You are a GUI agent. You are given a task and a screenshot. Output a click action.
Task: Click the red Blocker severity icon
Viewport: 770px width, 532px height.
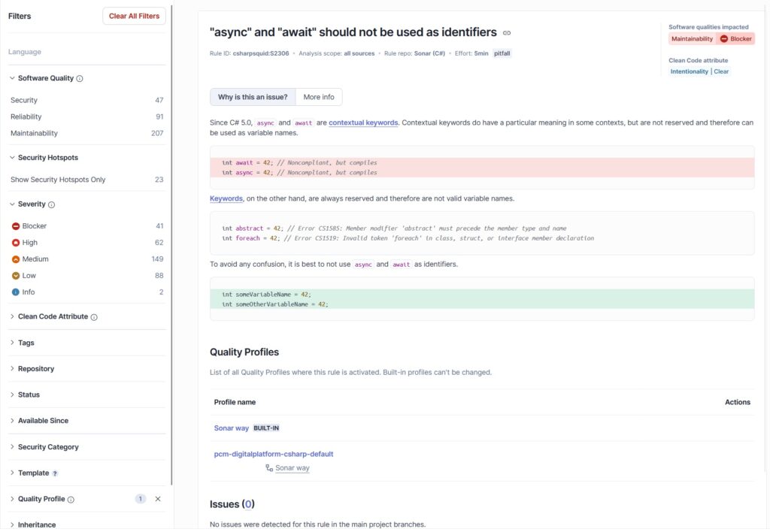pos(16,225)
